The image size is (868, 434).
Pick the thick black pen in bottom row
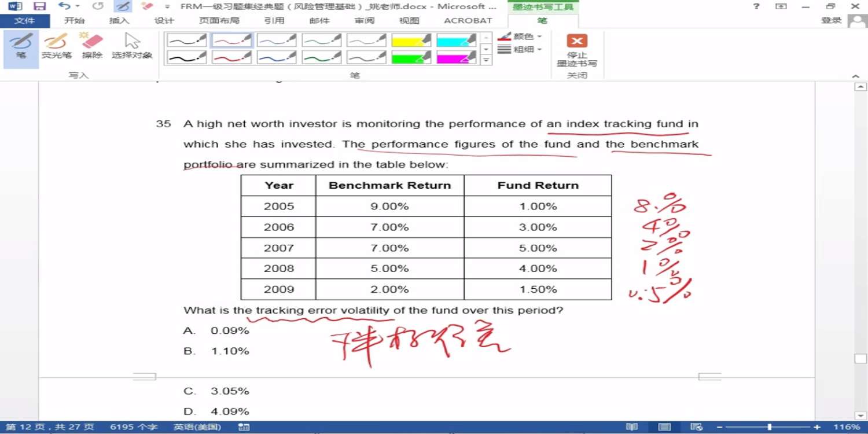point(186,57)
